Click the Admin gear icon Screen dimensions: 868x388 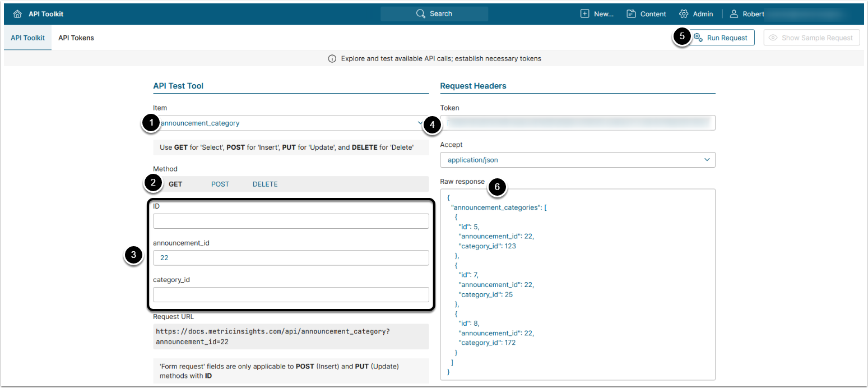click(684, 14)
